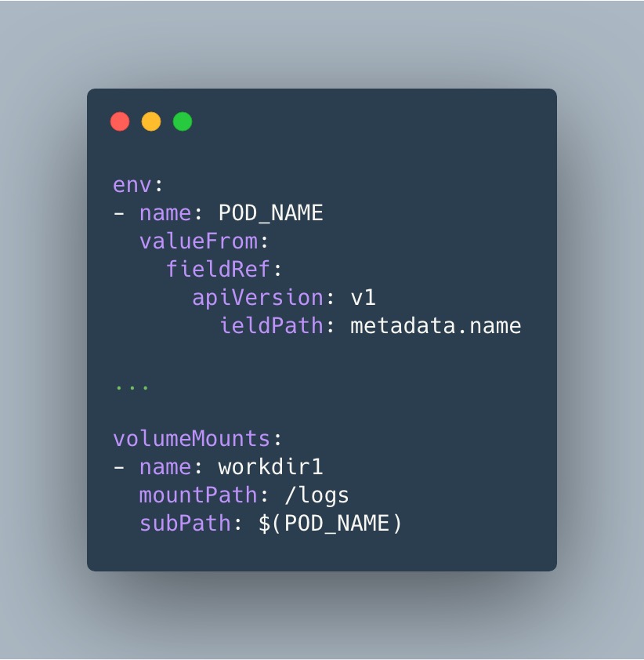Viewport: 644px width, 660px height.
Task: Click the red close dot
Action: (x=120, y=121)
